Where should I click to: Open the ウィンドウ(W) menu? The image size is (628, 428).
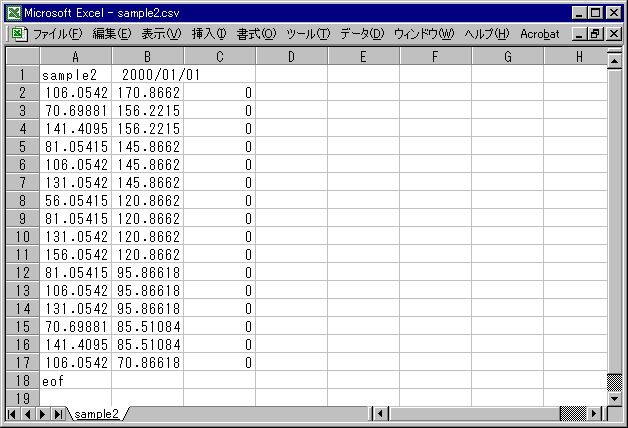[x=424, y=34]
